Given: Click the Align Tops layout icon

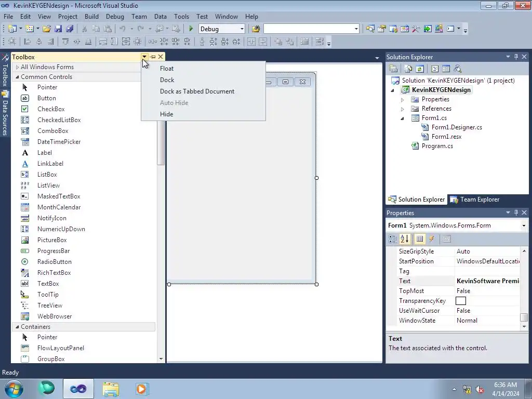Looking at the screenshot, I should (x=65, y=42).
